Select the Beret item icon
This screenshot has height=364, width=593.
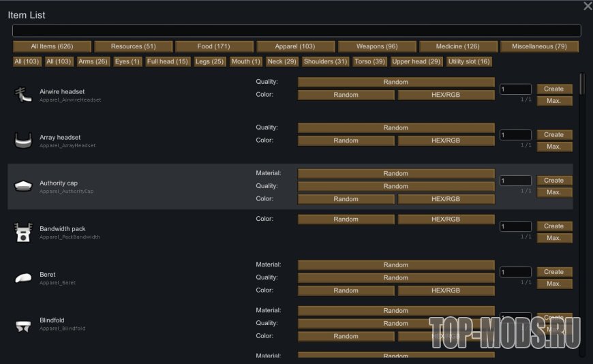coord(23,278)
